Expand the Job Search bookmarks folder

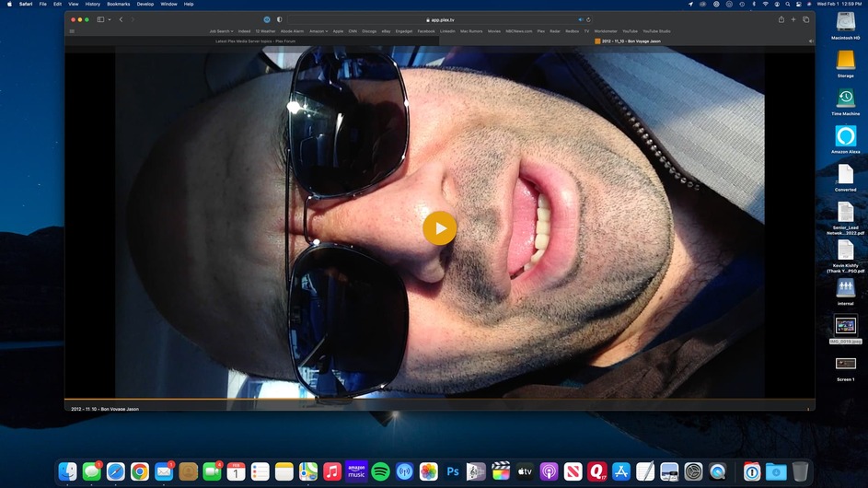pyautogui.click(x=221, y=30)
